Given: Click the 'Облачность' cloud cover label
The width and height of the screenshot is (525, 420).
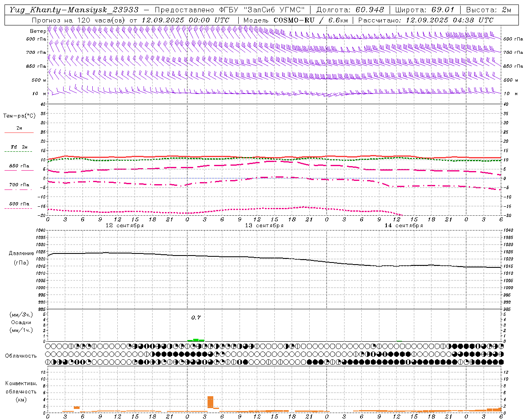Looking at the screenshot, I should click(21, 356).
